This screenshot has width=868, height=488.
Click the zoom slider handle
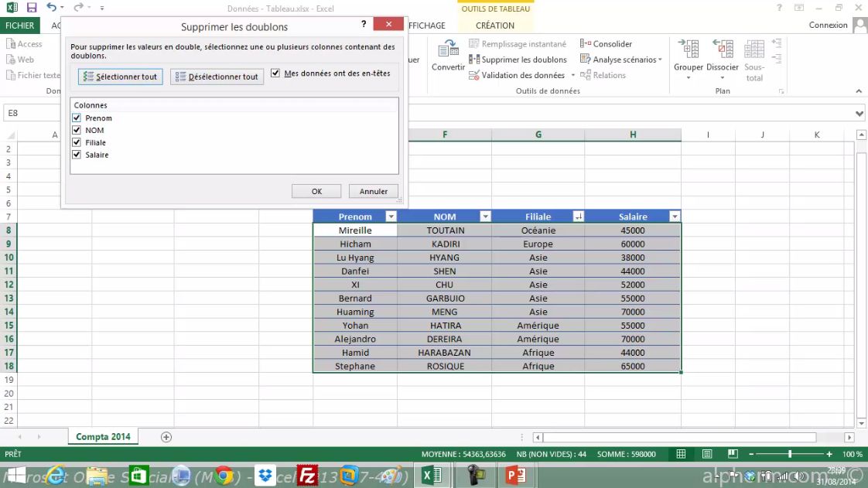(790, 454)
